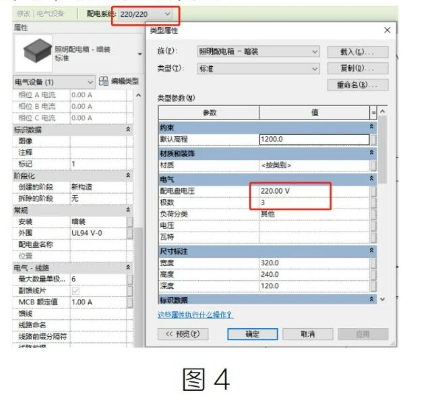Close the 类型属性 dialog
Screen dimensions: 436x401
click(x=387, y=30)
